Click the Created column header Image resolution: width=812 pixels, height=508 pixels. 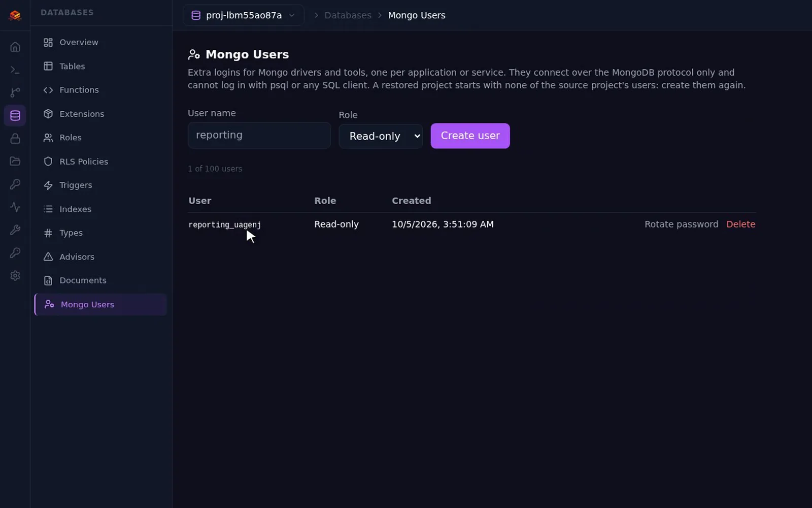(x=412, y=201)
